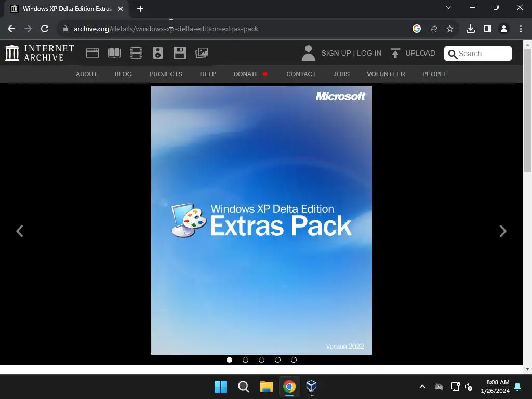Click SIGN UP link

tap(336, 54)
